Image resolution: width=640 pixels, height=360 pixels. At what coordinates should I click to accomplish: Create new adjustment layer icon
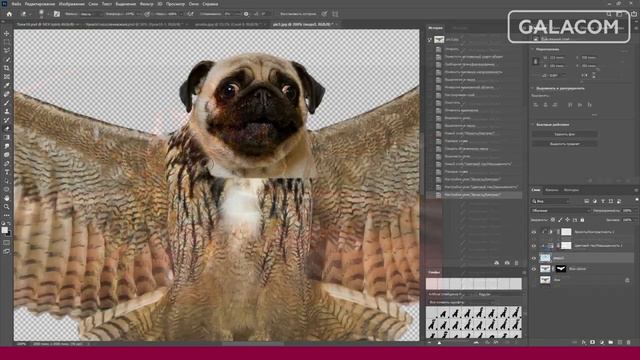pos(602,342)
